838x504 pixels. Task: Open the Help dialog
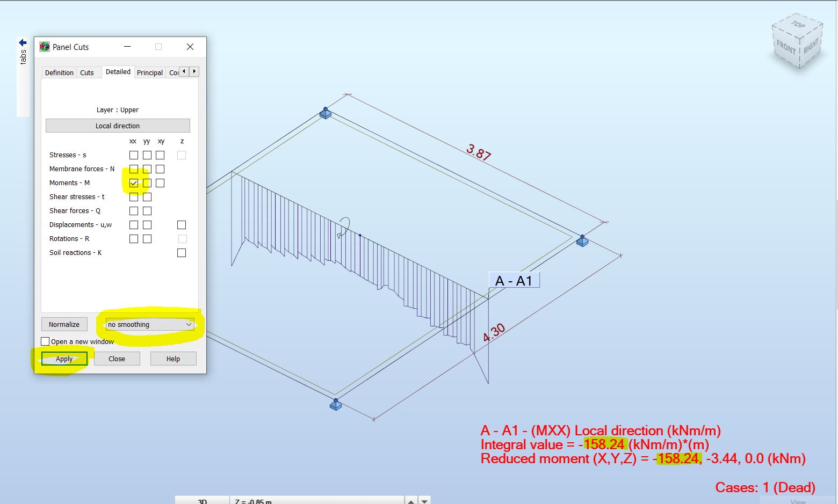pyautogui.click(x=173, y=359)
